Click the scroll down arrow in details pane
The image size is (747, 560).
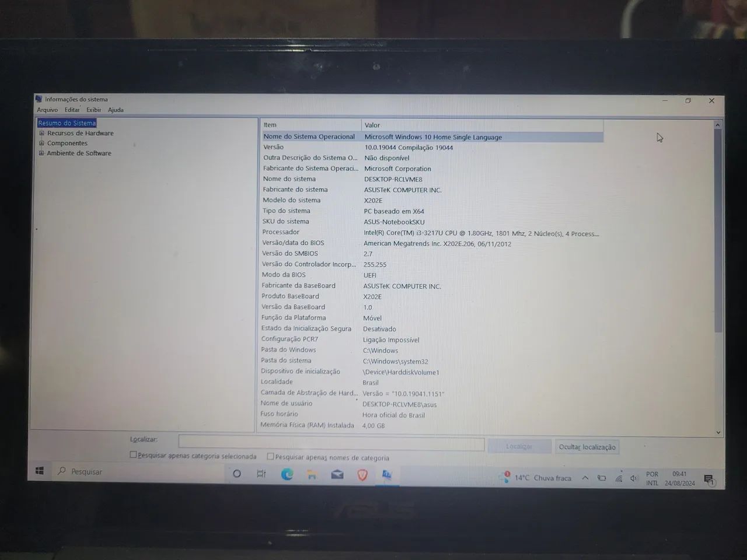[718, 432]
